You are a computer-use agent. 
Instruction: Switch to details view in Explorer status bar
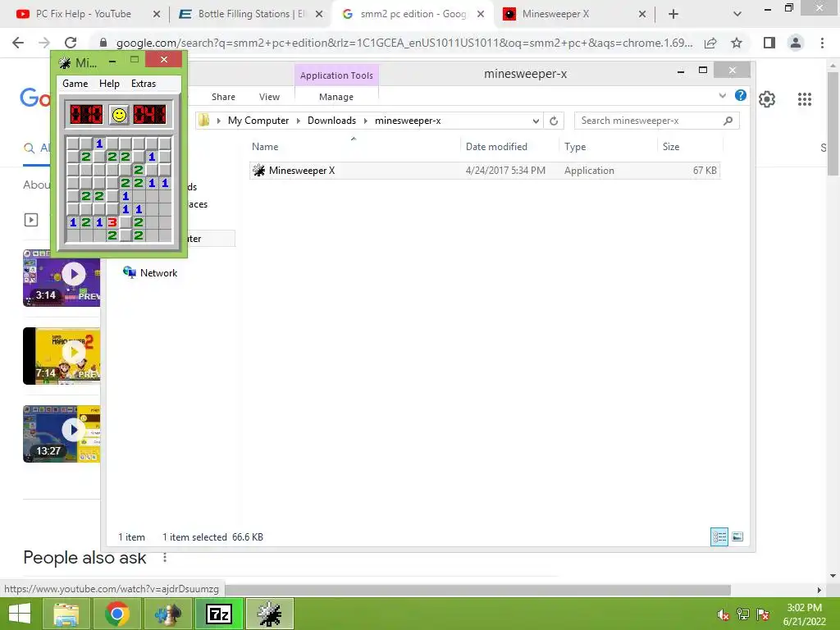coord(719,536)
